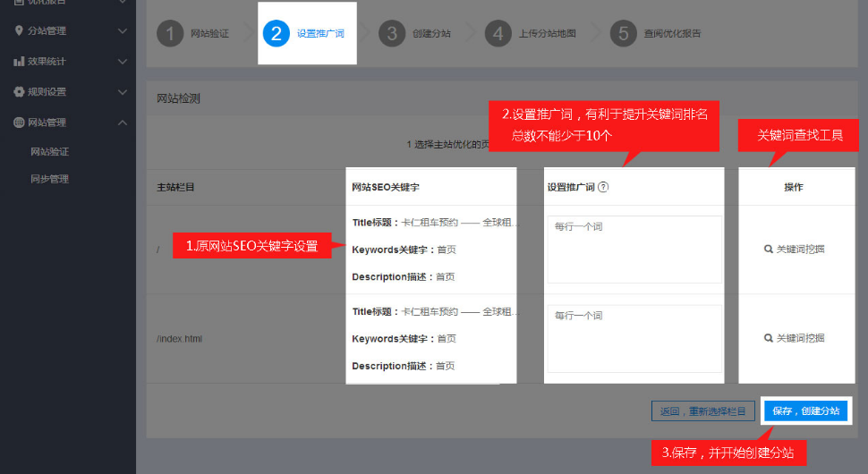Click the 网站SEO关键字 column header
Viewport: 868px width, 474px height.
[x=386, y=187]
